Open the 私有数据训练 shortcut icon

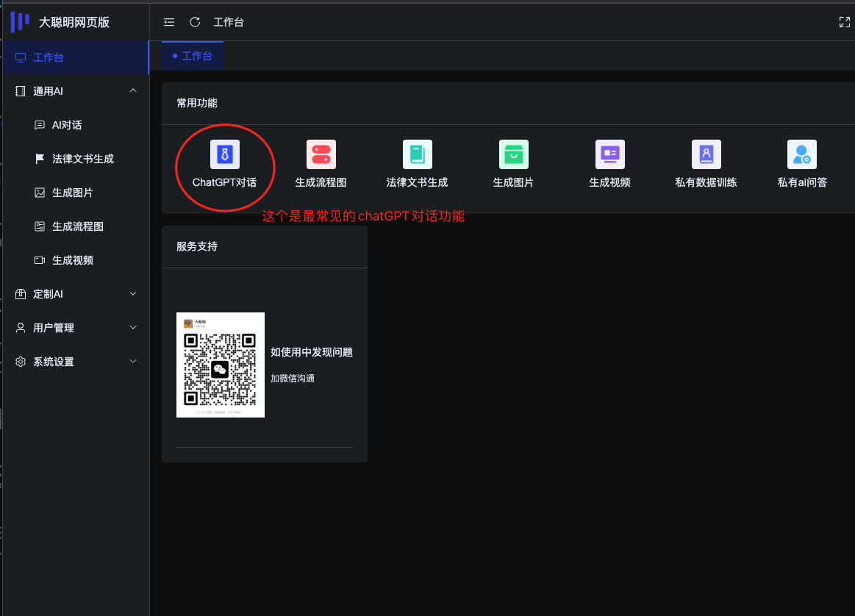click(706, 154)
